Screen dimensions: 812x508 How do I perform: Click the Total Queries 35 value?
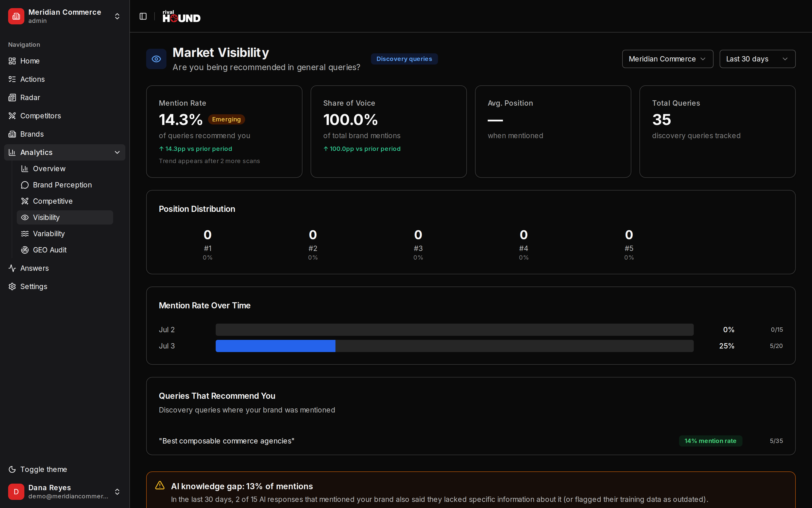[x=661, y=120]
